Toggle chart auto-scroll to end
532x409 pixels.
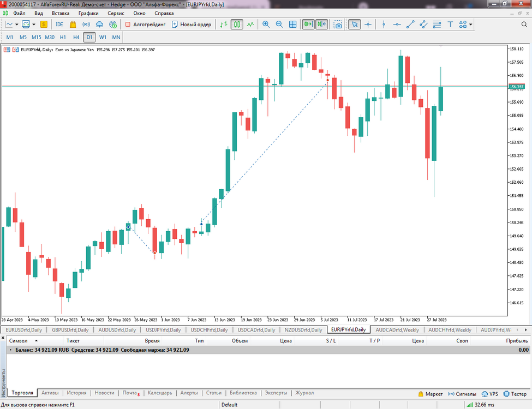coord(308,25)
